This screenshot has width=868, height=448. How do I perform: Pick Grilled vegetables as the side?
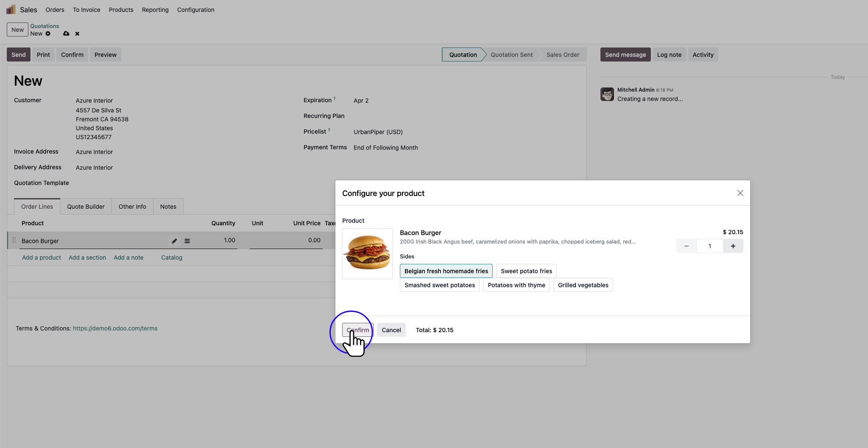click(583, 285)
